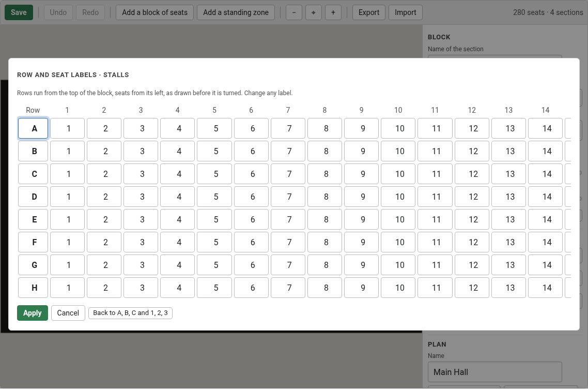The width and height of the screenshot is (588, 389).
Task: Edit seat 5 label in row B
Action: pyautogui.click(x=214, y=151)
